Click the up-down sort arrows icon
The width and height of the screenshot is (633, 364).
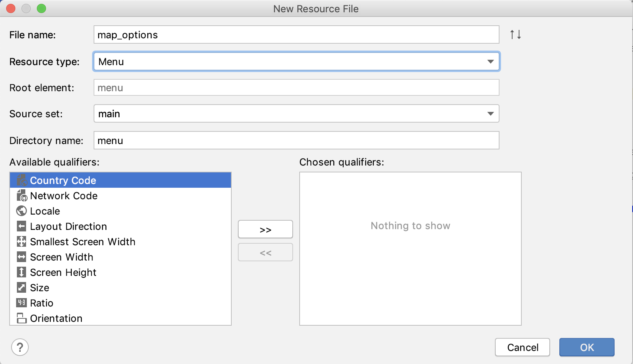click(515, 34)
